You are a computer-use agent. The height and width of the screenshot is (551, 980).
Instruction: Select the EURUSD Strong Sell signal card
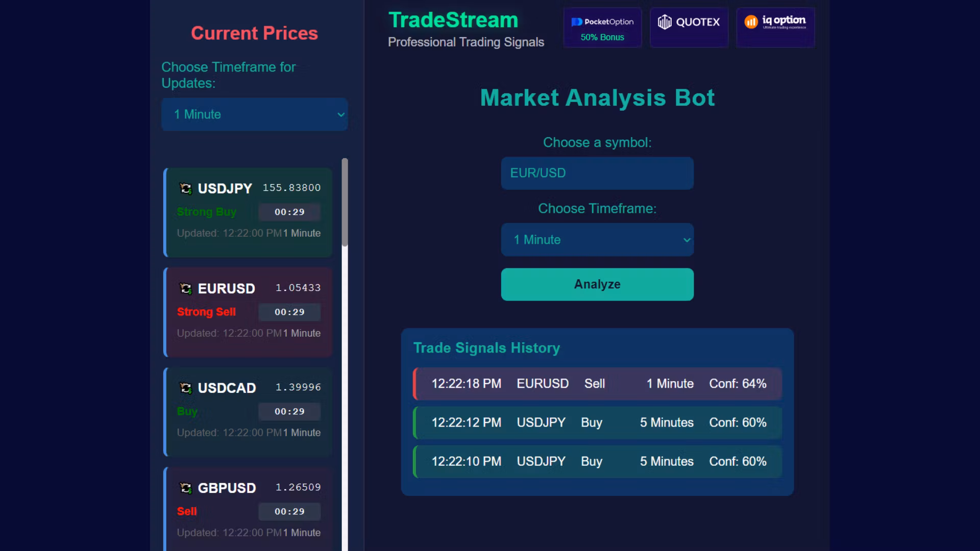(x=248, y=312)
